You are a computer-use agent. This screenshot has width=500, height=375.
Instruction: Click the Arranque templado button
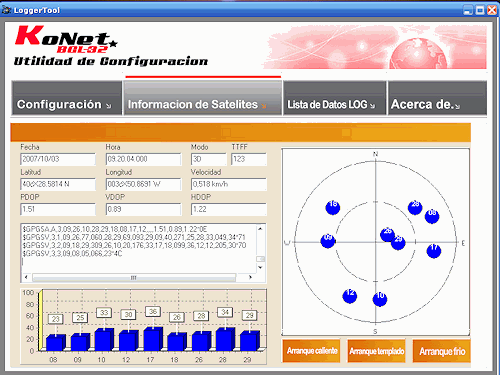point(376,351)
